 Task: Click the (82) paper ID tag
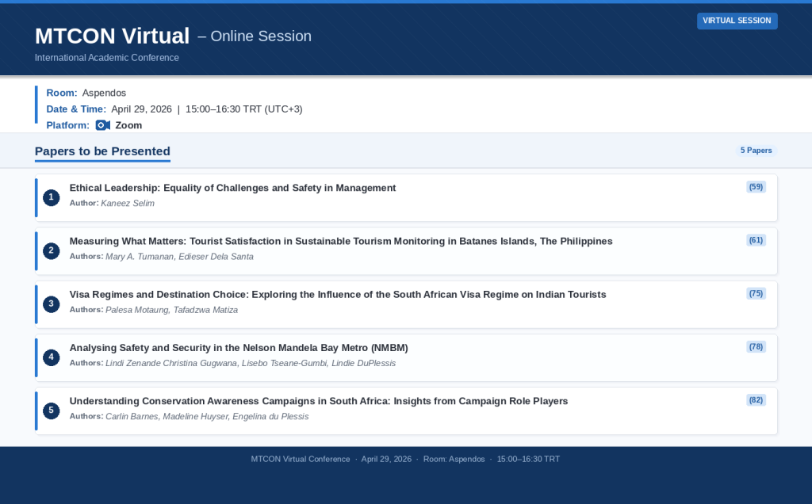756,400
